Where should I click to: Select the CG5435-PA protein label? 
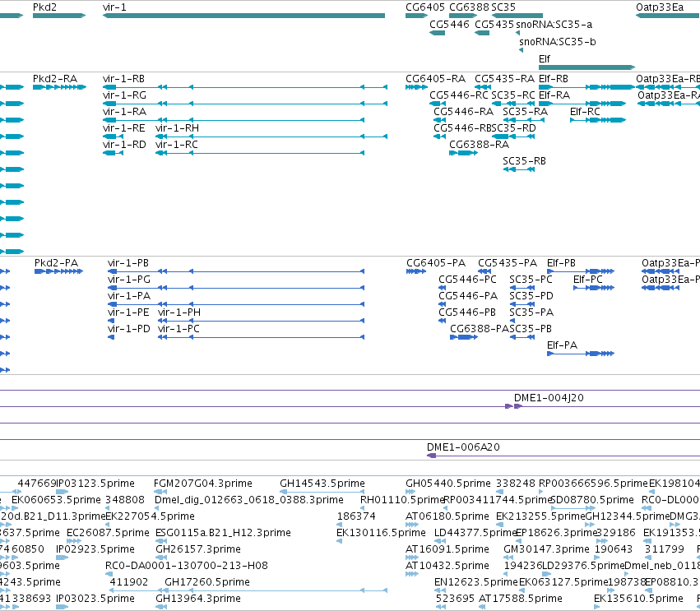point(508,263)
